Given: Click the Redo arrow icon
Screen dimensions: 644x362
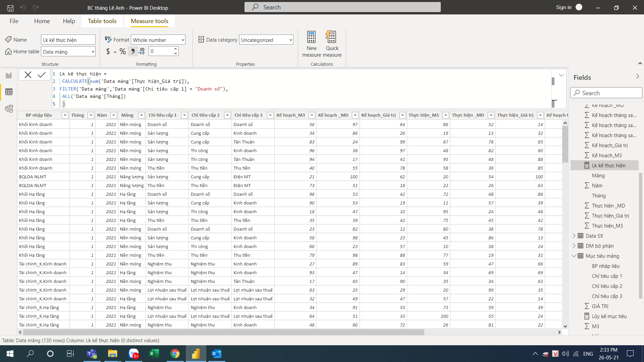Looking at the screenshot, I should [36, 8].
